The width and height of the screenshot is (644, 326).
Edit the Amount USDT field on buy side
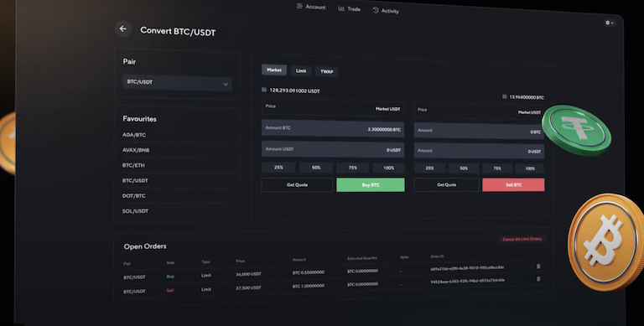333,149
